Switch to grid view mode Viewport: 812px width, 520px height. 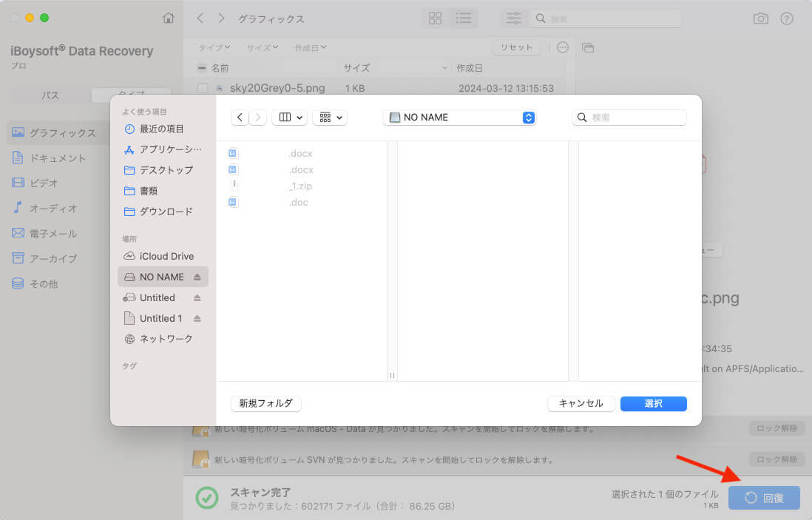435,18
